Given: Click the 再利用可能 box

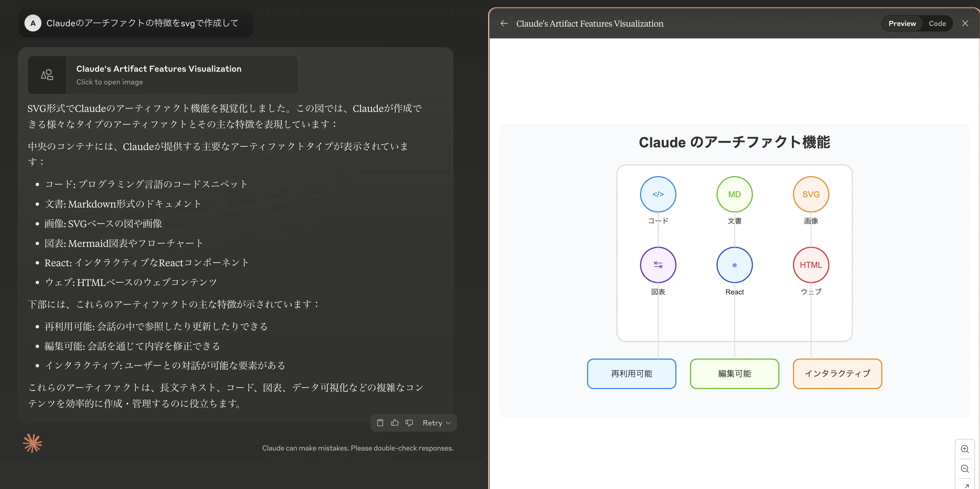Looking at the screenshot, I should (x=632, y=374).
